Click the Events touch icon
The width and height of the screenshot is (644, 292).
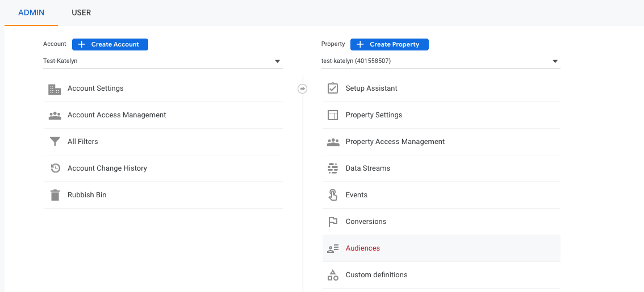click(333, 195)
